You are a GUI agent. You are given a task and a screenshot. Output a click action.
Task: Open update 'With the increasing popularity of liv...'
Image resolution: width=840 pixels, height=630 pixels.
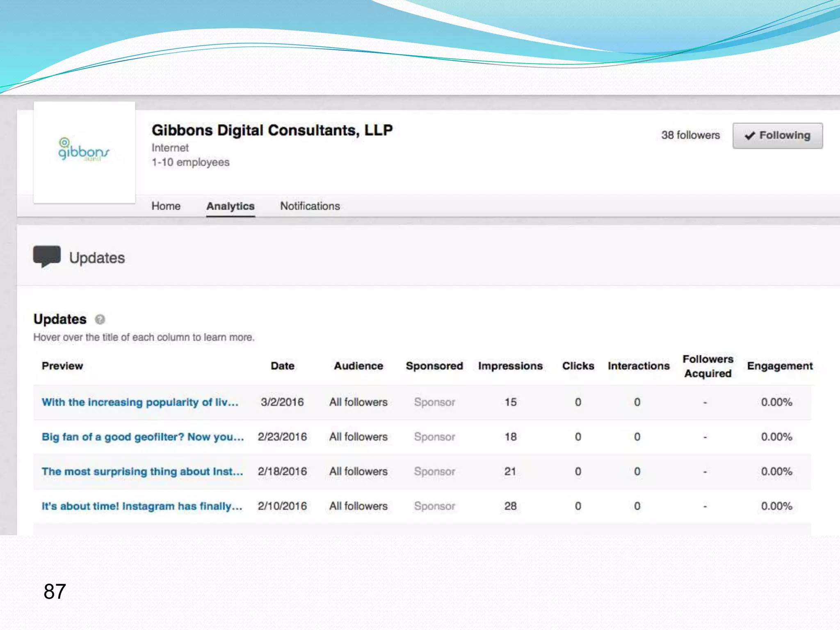click(x=140, y=402)
